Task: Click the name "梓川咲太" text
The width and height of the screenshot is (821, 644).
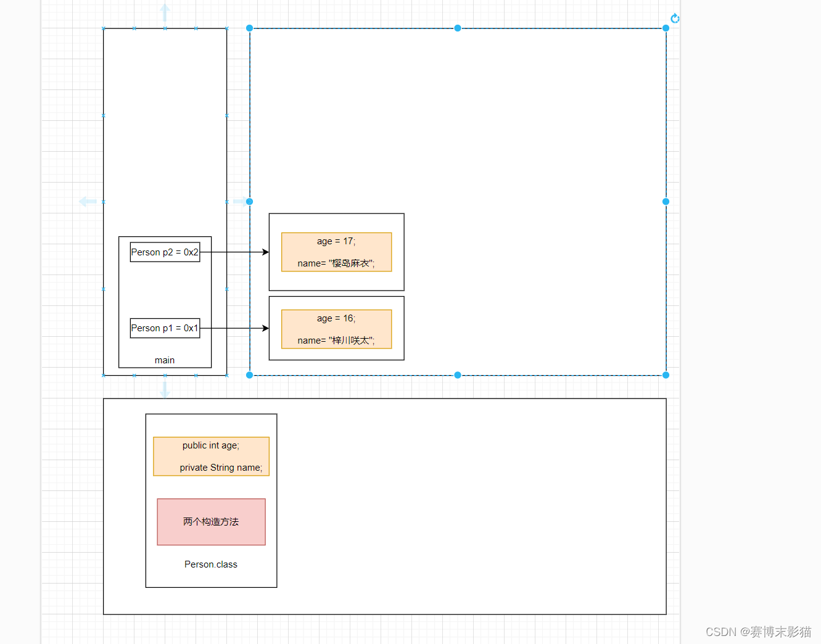Action: pyautogui.click(x=336, y=341)
